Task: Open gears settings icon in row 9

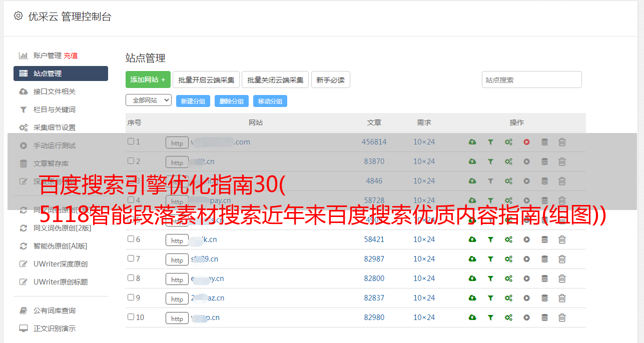Action: coord(508,298)
